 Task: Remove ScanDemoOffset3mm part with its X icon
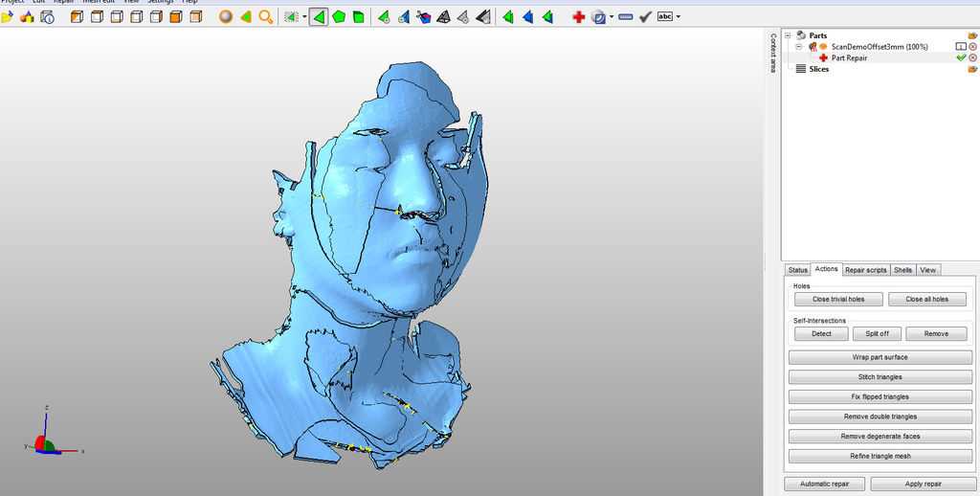point(973,46)
